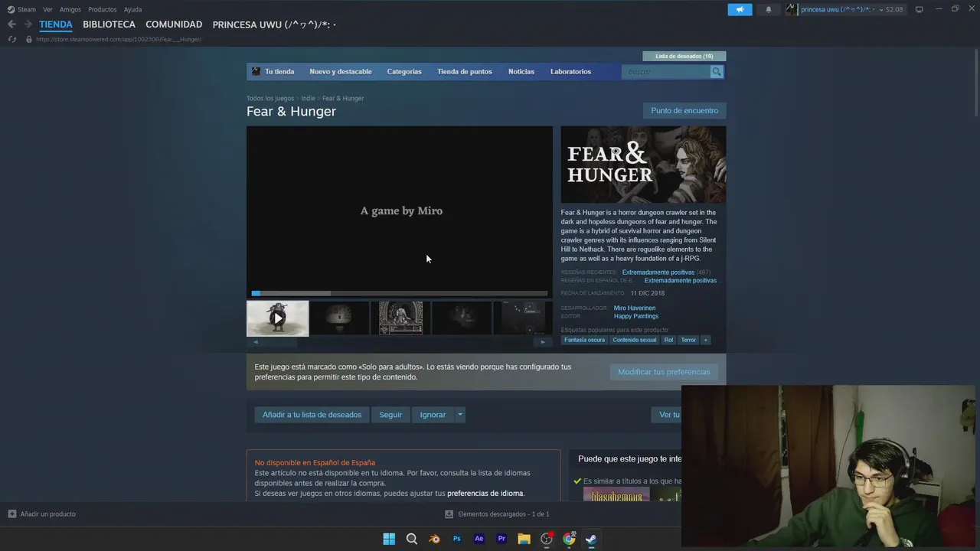Image resolution: width=980 pixels, height=551 pixels.
Task: Launch Blender from the taskbar
Action: 434,539
